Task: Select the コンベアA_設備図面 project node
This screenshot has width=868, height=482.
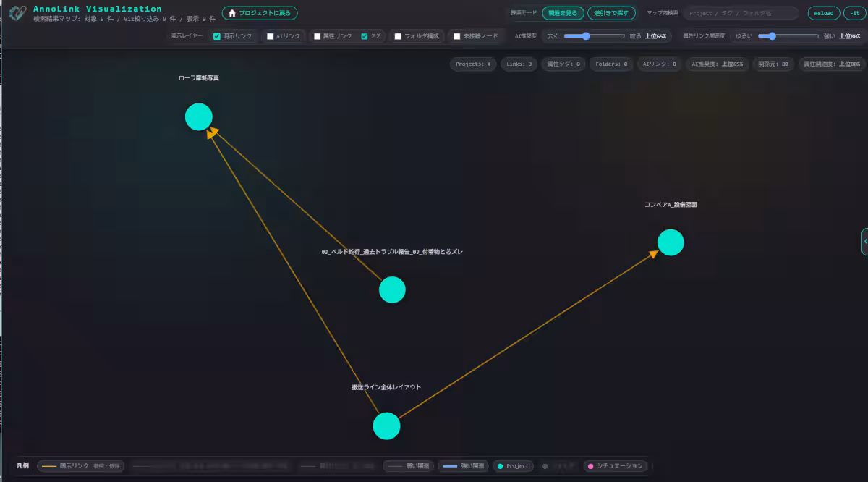Action: pyautogui.click(x=671, y=242)
